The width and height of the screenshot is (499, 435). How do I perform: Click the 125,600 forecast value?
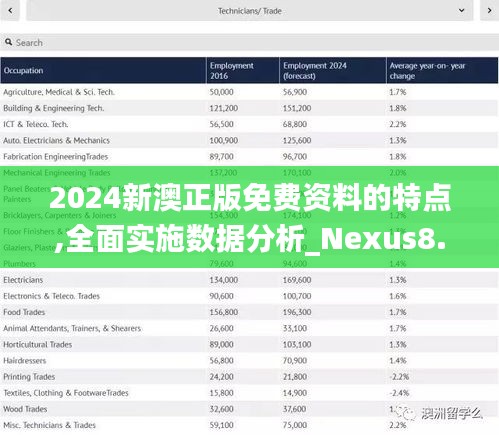[297, 140]
